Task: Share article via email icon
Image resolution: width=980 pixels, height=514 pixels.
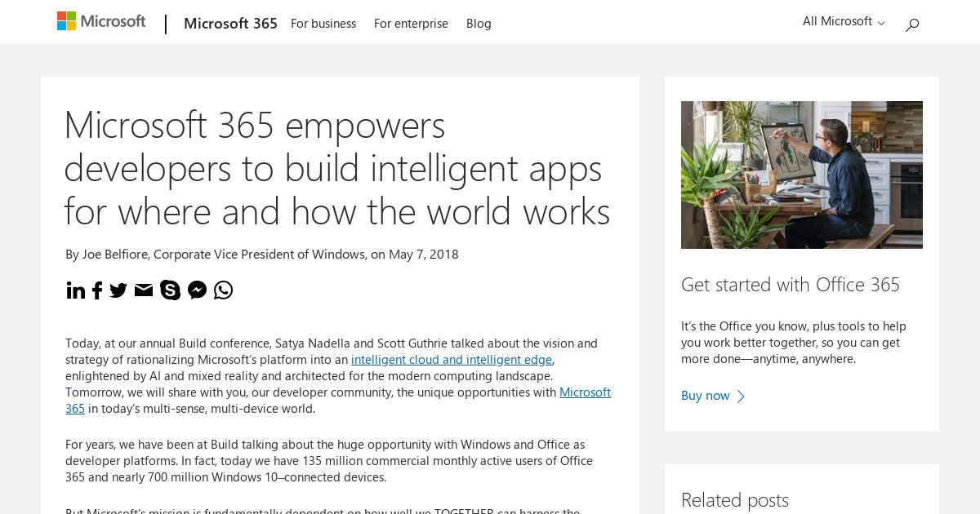Action: [x=144, y=290]
